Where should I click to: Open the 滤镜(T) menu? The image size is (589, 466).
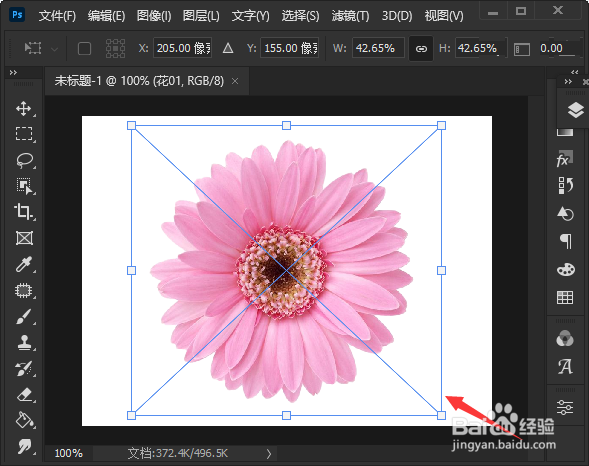tap(350, 16)
